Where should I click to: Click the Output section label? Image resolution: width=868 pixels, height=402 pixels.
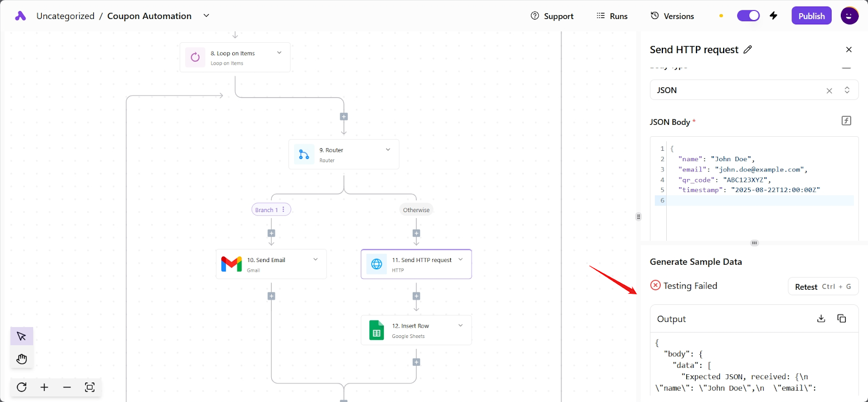click(x=672, y=319)
